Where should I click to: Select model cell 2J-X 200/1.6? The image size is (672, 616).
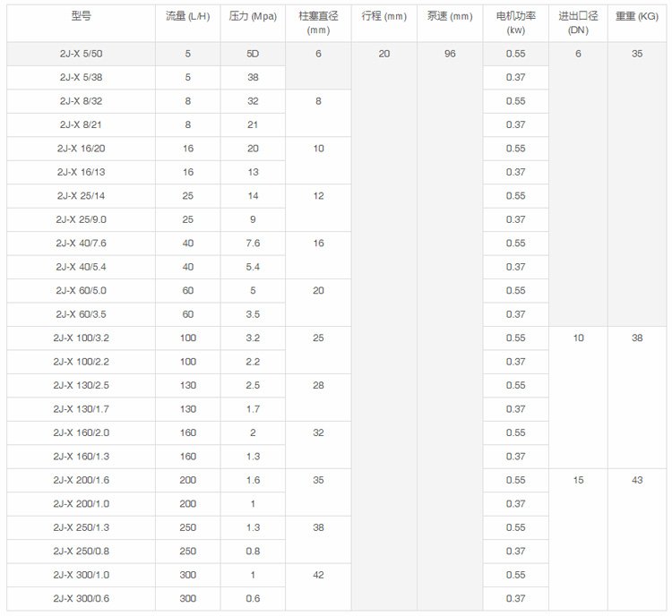(x=81, y=480)
